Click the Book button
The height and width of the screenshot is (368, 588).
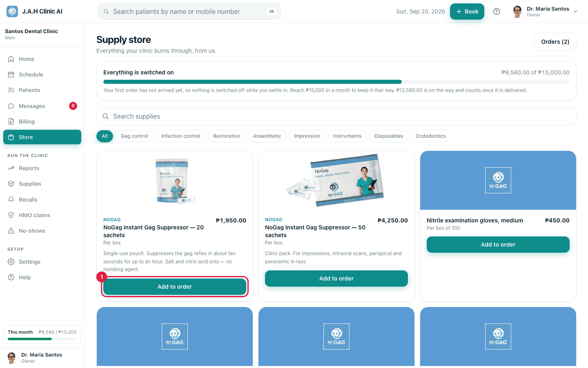pos(467,11)
